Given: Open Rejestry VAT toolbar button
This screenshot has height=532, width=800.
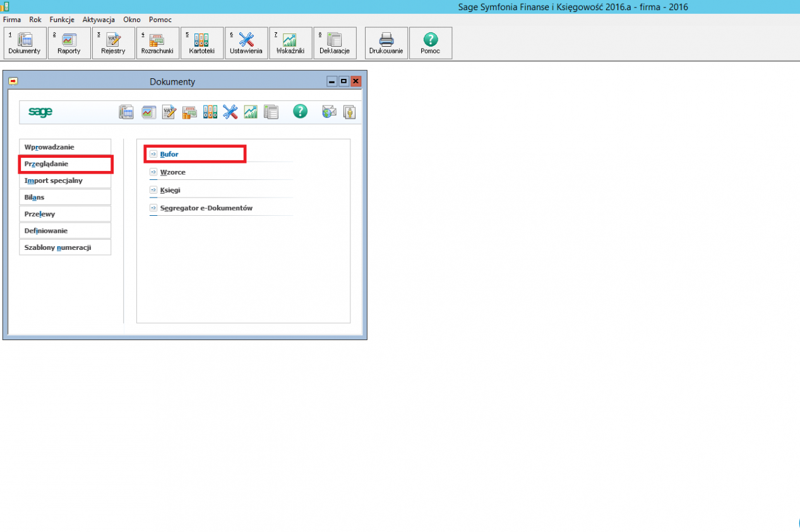Looking at the screenshot, I should pyautogui.click(x=113, y=43).
